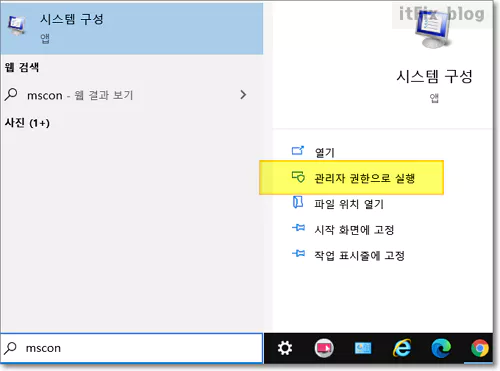Viewport: 500px width, 371px height.
Task: Click the admin shield icon
Action: 298,177
